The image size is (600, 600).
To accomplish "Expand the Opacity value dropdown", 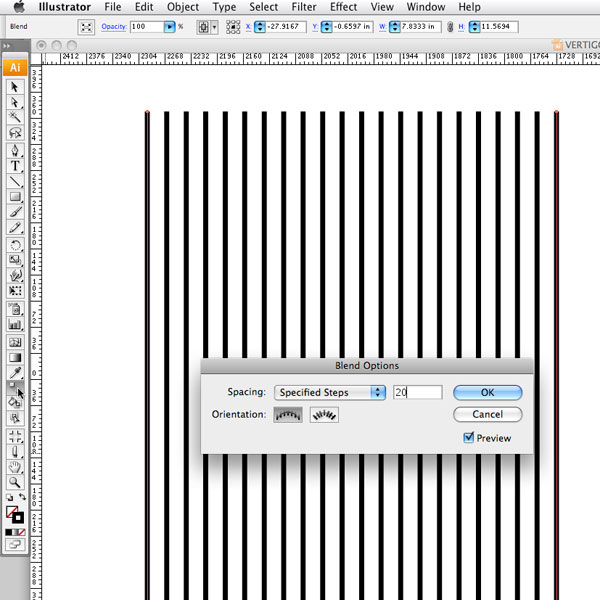I will tap(171, 25).
